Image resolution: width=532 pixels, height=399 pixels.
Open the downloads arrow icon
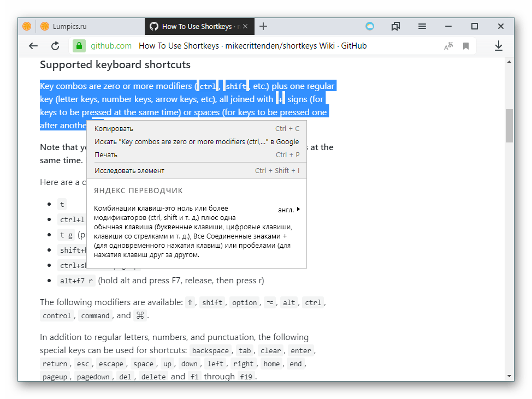tap(498, 46)
